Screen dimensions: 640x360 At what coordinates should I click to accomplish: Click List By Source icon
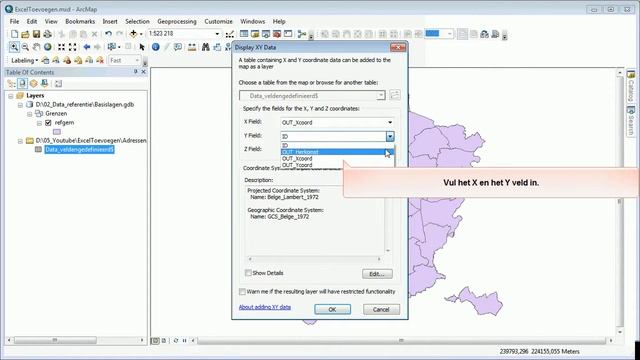tap(22, 84)
